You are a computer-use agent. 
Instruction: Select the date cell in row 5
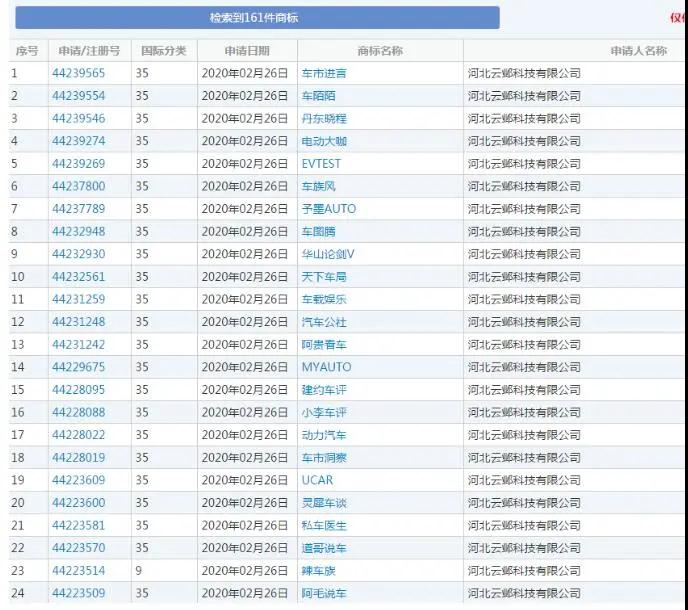(x=245, y=164)
